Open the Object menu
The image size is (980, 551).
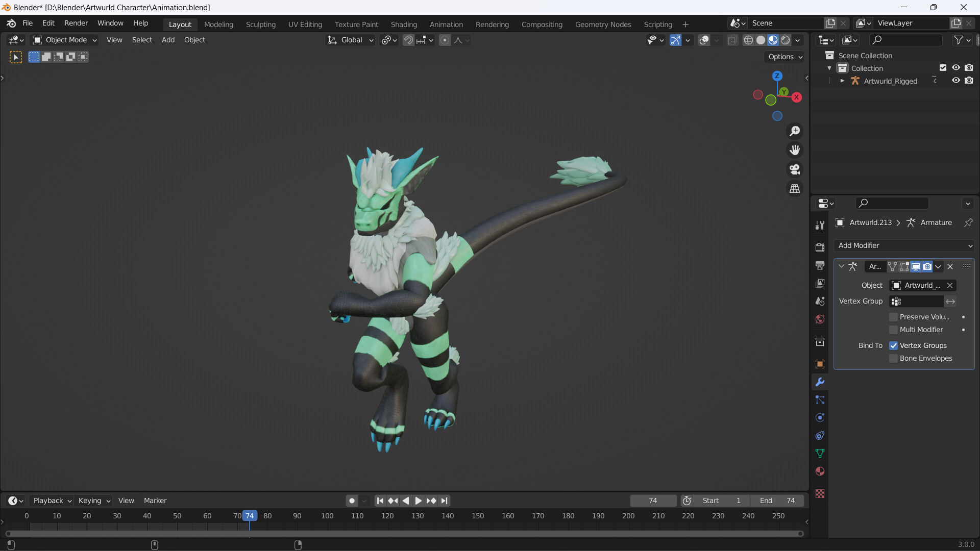pyautogui.click(x=194, y=40)
